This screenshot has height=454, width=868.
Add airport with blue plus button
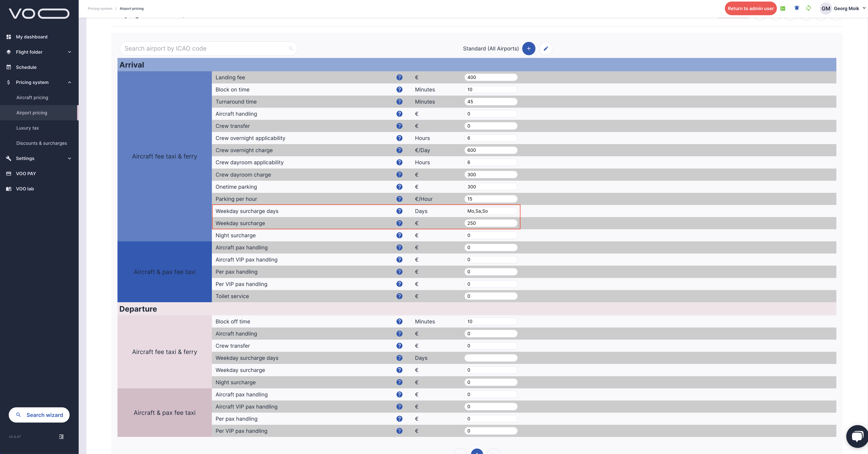point(529,49)
